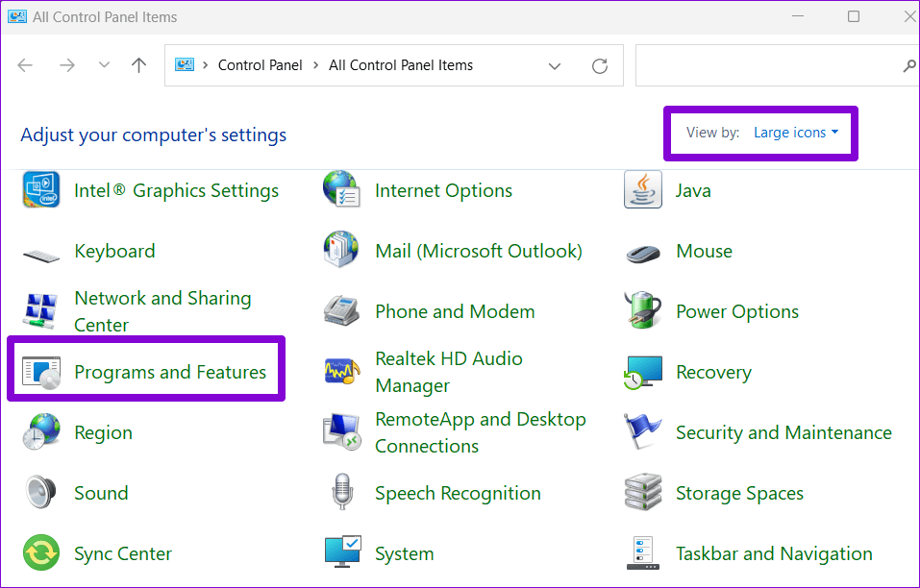This screenshot has height=588, width=920.
Task: Expand chevron before Control Panel breadcrumb
Action: click(206, 65)
